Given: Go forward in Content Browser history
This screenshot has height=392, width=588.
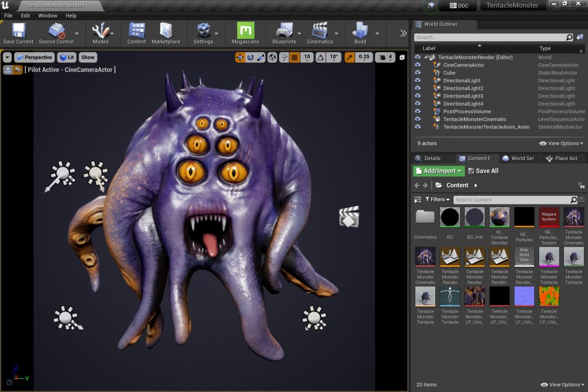Looking at the screenshot, I should click(x=425, y=185).
